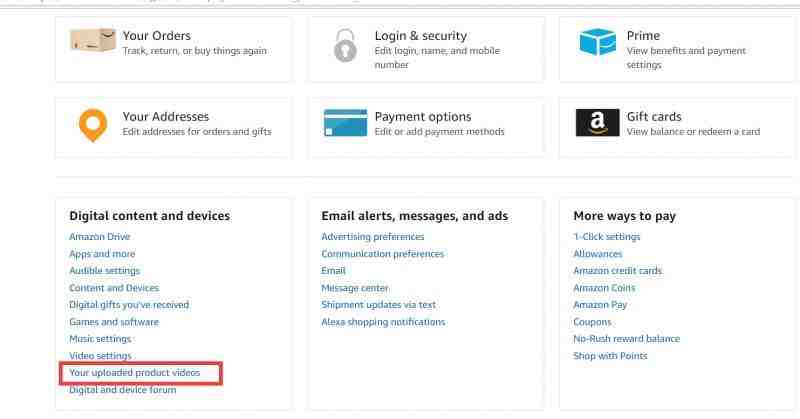View Amazon credit cards link
The width and height of the screenshot is (800, 419).
point(617,270)
